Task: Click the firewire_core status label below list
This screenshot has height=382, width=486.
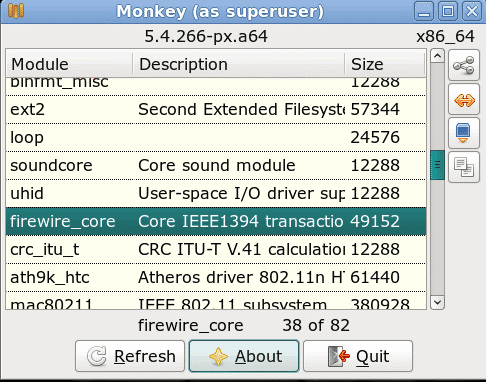Action: 191,325
